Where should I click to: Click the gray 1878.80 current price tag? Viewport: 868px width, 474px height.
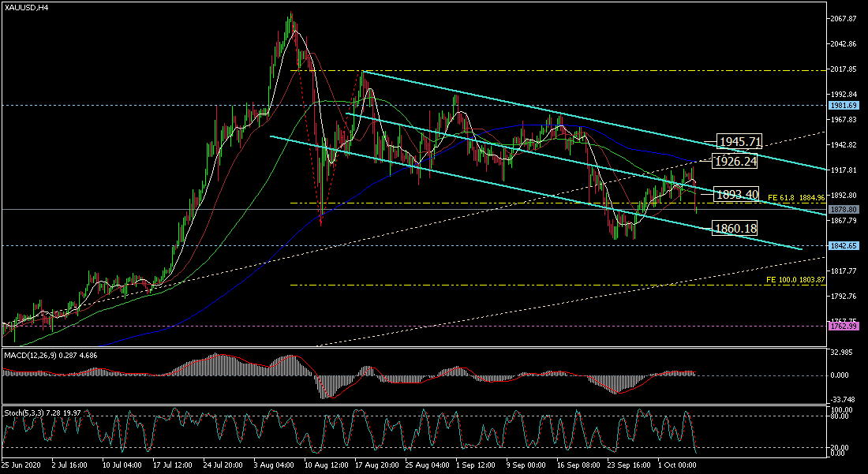pos(845,210)
